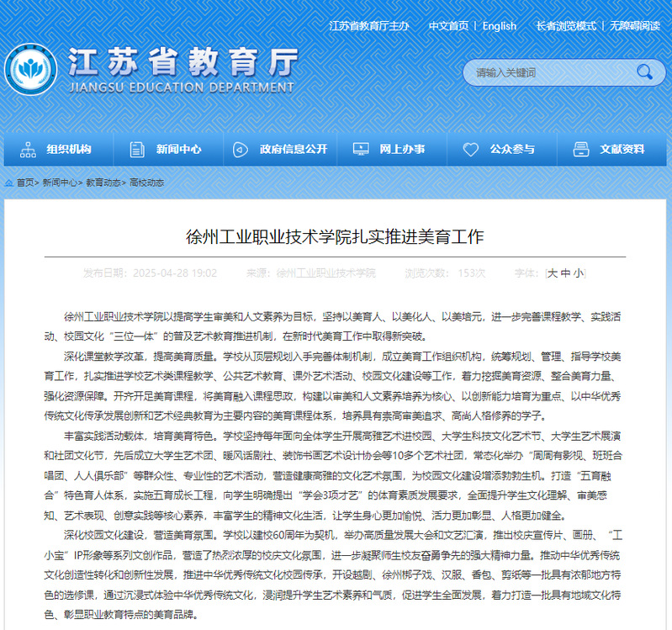This screenshot has width=672, height=630.
Task: Open the 政府信息公开 menu
Action: tap(280, 149)
